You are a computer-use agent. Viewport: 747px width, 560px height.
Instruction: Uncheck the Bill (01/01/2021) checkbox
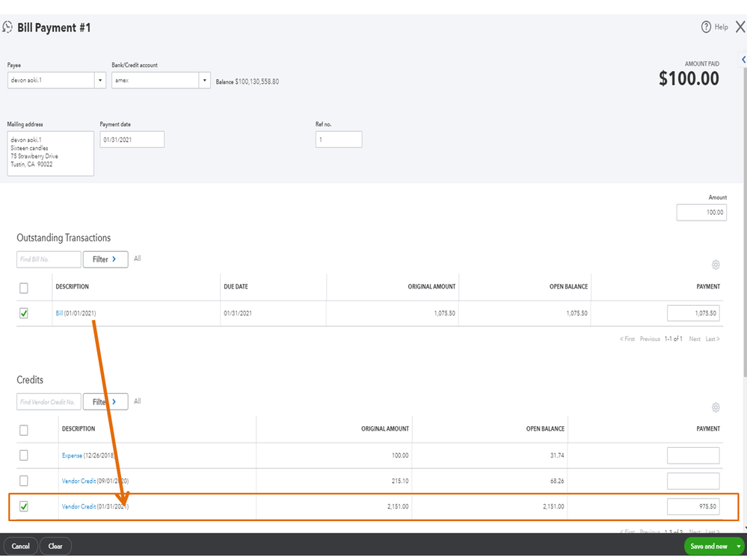point(24,313)
